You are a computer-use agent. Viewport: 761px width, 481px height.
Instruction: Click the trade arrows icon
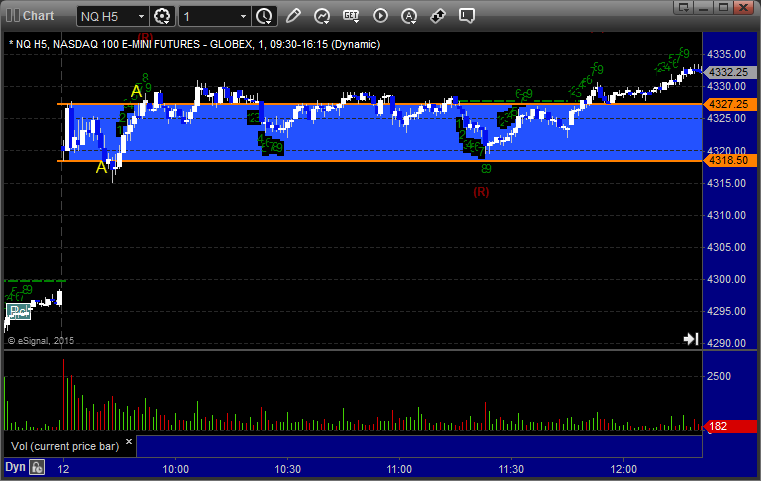click(438, 16)
